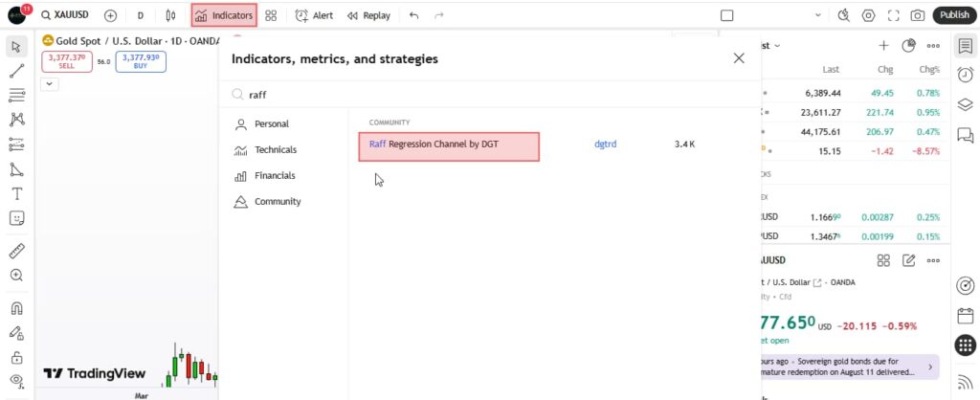The height and width of the screenshot is (400, 980).
Task: Collapse the chart legend chevron
Action: (50, 84)
